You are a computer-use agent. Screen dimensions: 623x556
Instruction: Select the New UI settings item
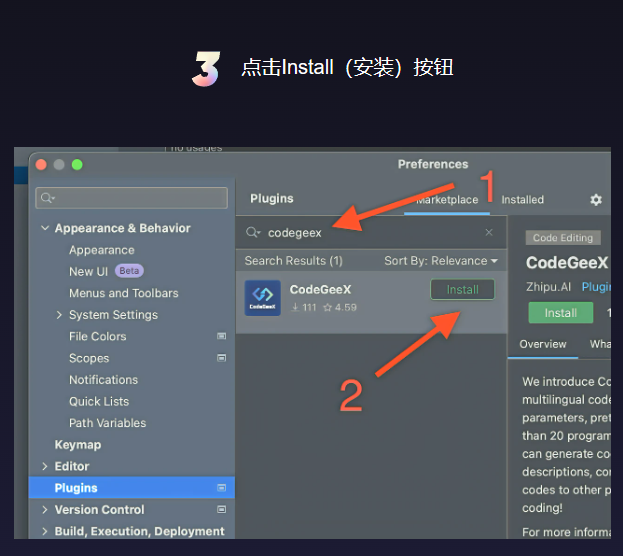(89, 271)
